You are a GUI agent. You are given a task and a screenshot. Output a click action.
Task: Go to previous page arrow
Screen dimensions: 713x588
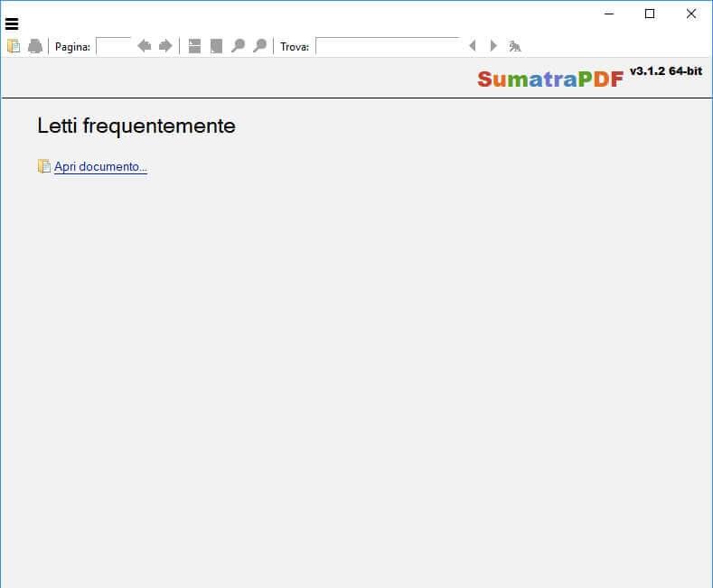point(145,45)
